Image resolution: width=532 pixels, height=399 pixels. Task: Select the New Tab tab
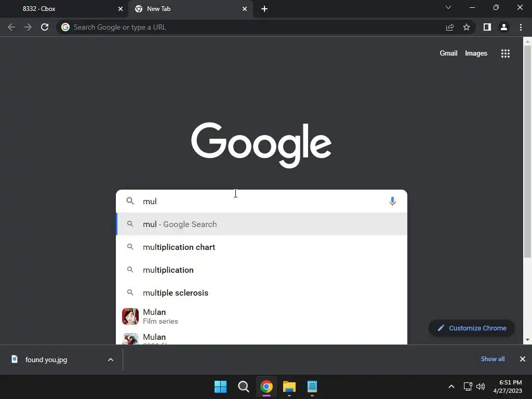point(191,9)
